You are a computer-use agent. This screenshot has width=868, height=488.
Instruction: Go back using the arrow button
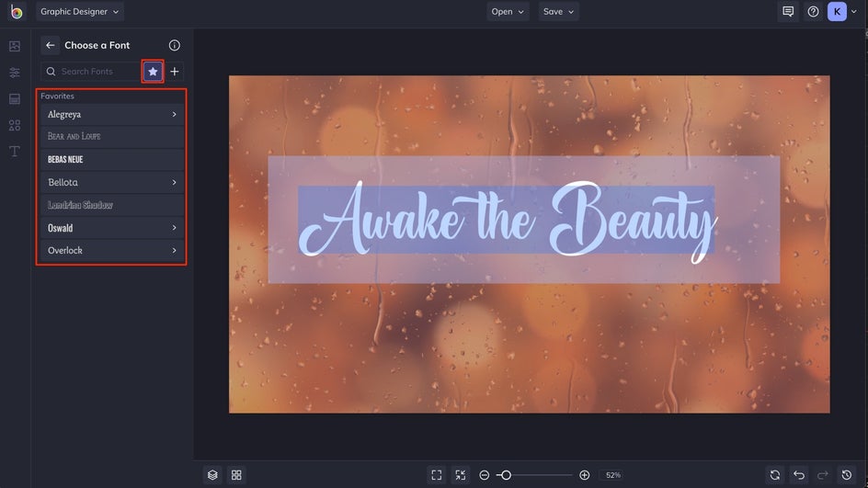[x=51, y=45]
